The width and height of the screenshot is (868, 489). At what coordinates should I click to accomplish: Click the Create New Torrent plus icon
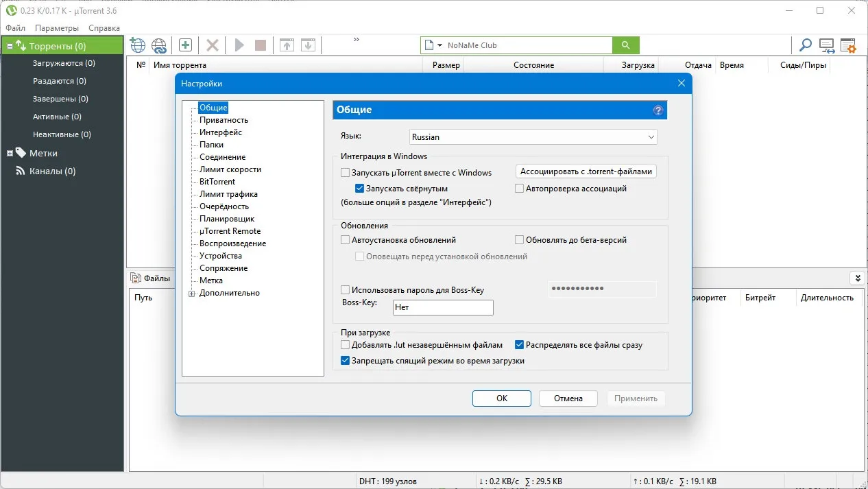tap(185, 45)
